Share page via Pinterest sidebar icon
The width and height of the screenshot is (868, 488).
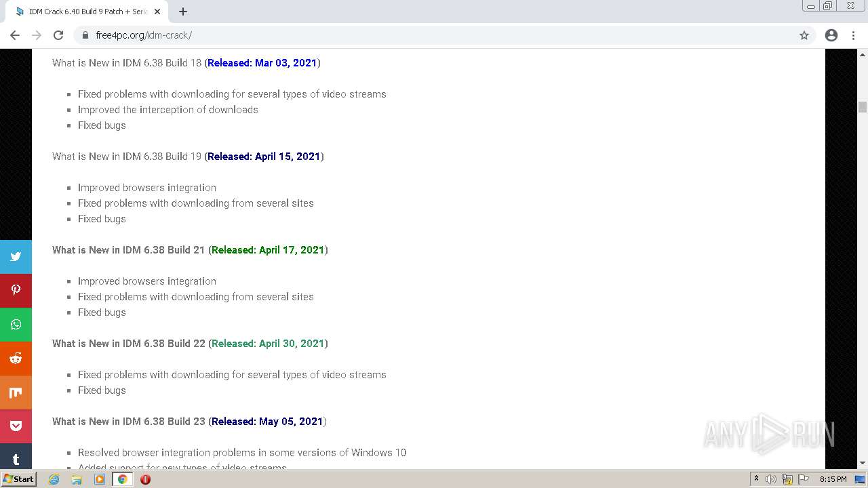[16, 291]
